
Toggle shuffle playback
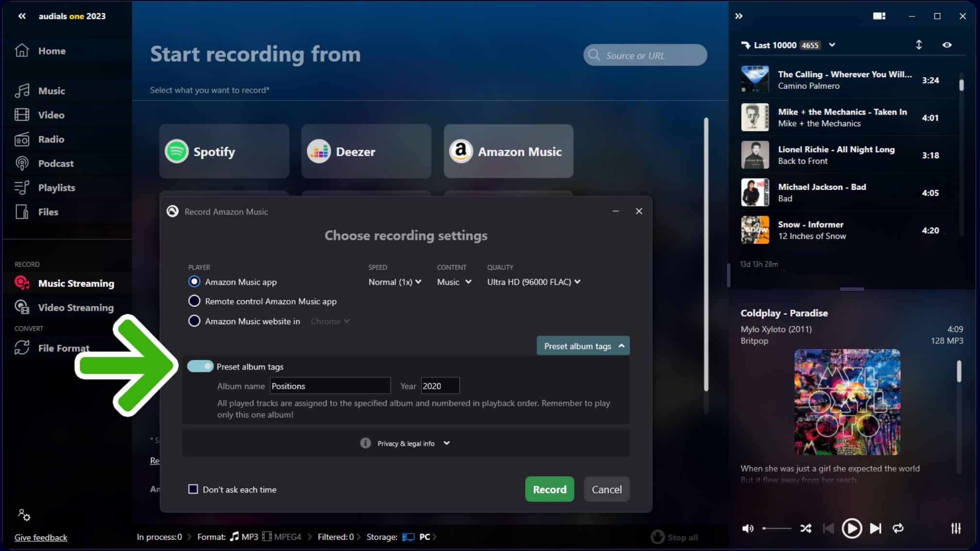pyautogui.click(x=806, y=528)
